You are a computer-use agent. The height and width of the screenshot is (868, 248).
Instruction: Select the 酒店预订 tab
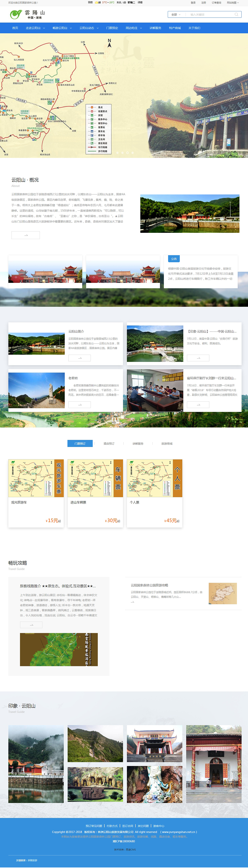[x=109, y=443]
